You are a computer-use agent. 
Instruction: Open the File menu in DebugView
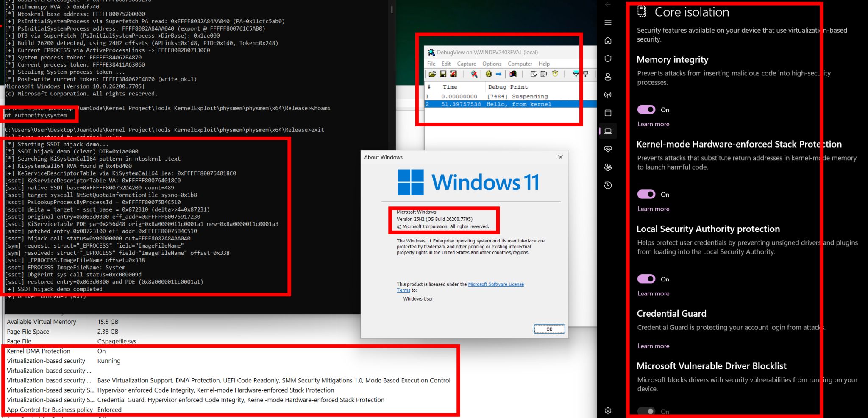pyautogui.click(x=431, y=64)
